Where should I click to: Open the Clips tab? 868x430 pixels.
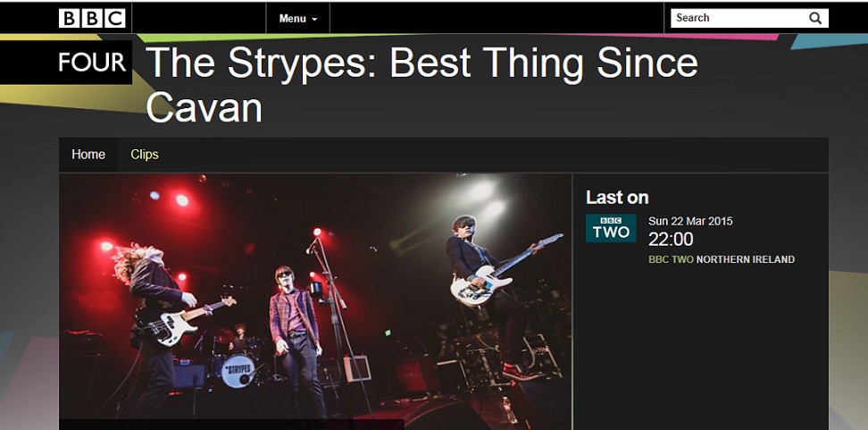(x=145, y=155)
